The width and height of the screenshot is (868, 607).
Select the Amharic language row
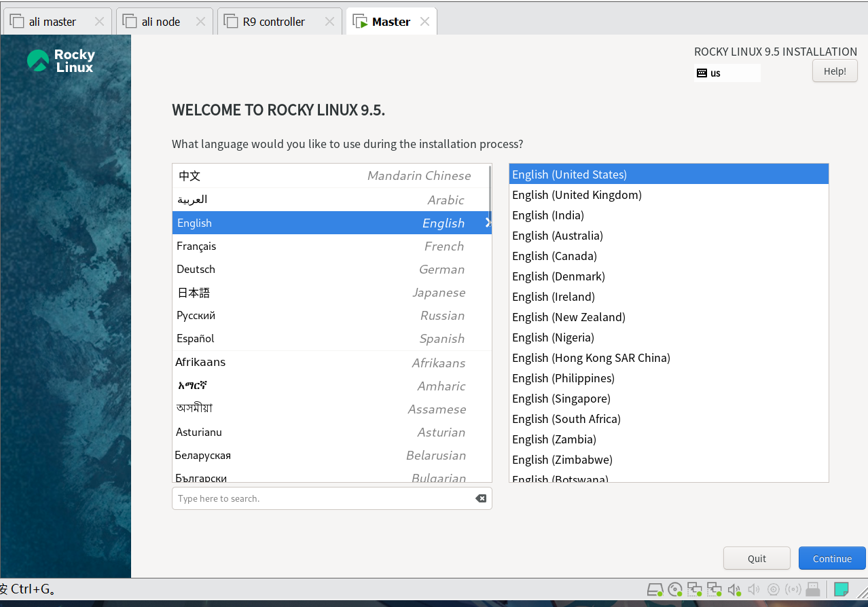pyautogui.click(x=331, y=386)
